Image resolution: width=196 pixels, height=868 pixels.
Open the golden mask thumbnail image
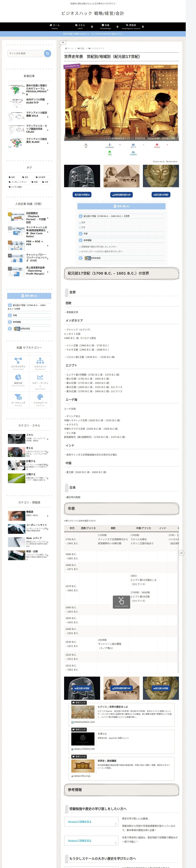tap(161, 176)
